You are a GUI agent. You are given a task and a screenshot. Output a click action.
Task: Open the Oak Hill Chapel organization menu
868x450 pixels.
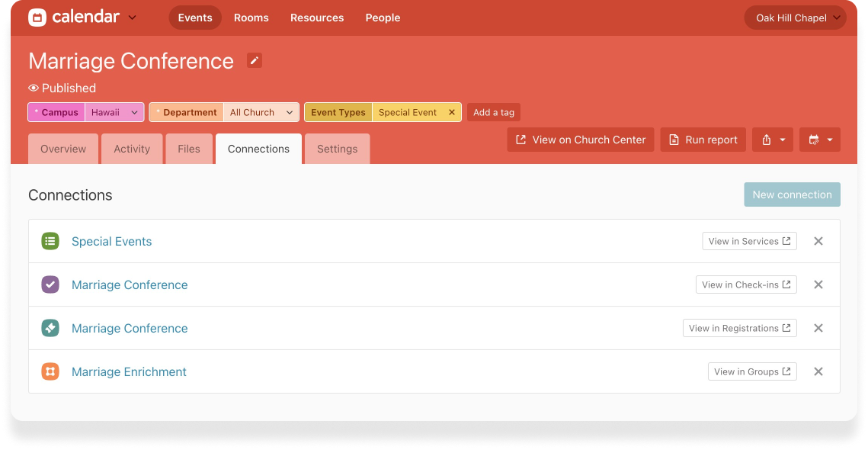(x=795, y=18)
